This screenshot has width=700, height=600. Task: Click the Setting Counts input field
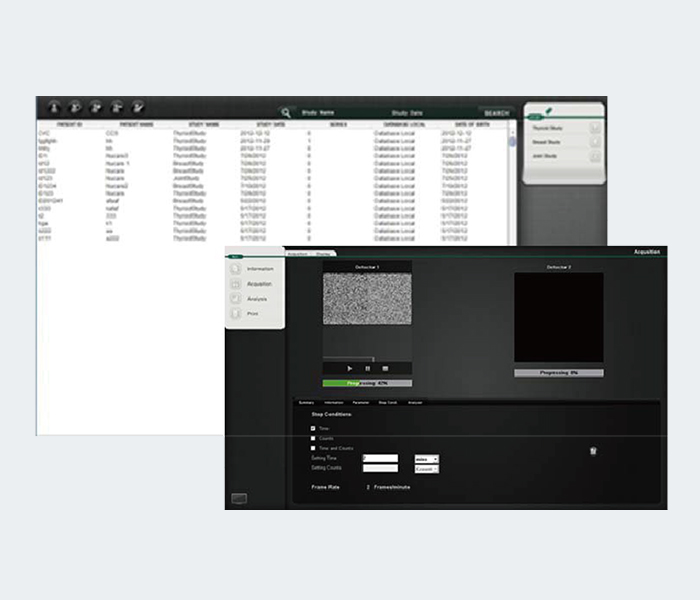click(380, 468)
